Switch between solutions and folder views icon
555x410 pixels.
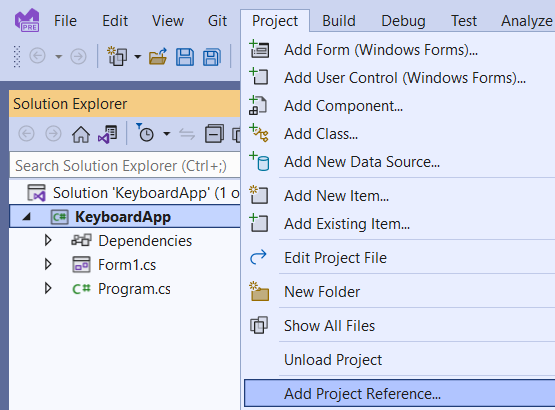(x=108, y=134)
